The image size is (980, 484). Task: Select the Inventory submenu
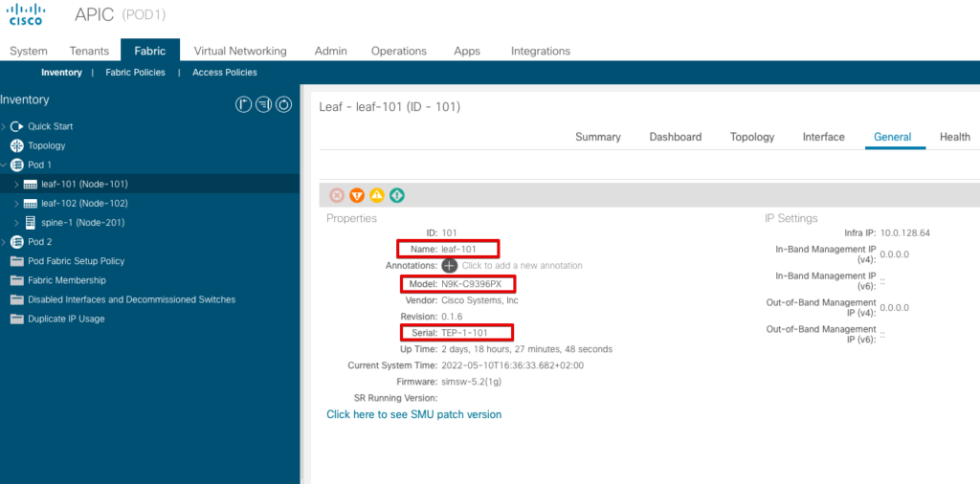click(61, 73)
